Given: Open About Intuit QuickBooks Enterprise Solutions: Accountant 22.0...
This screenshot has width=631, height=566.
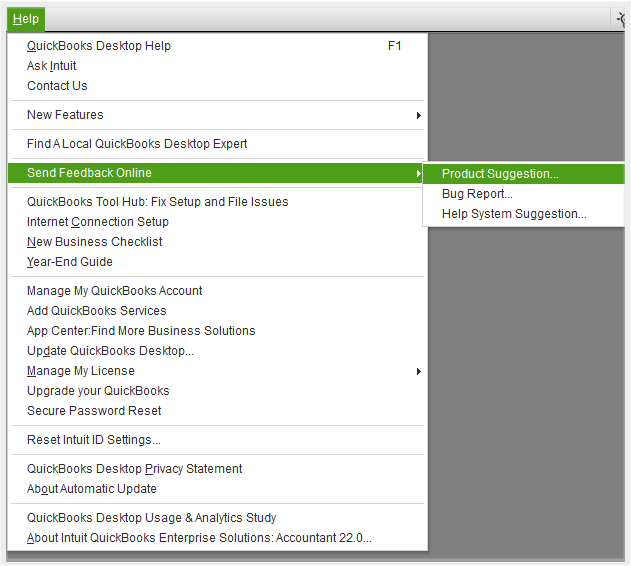Looking at the screenshot, I should coord(217,538).
